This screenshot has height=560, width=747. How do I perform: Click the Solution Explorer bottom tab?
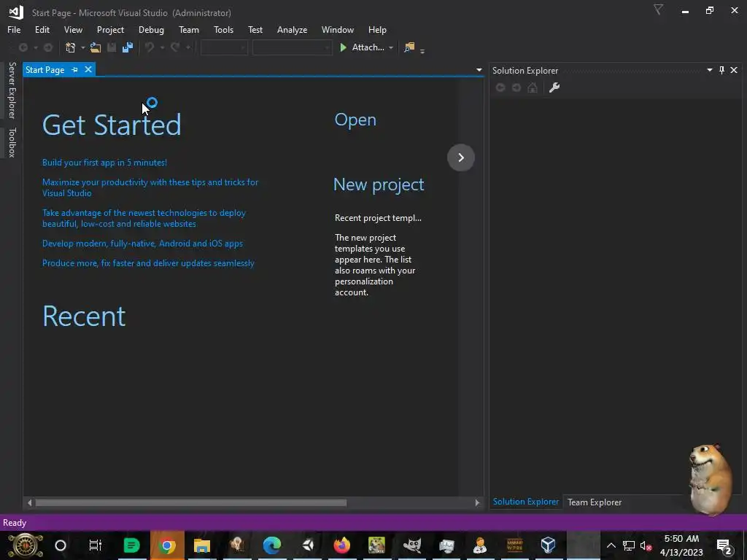(x=525, y=502)
